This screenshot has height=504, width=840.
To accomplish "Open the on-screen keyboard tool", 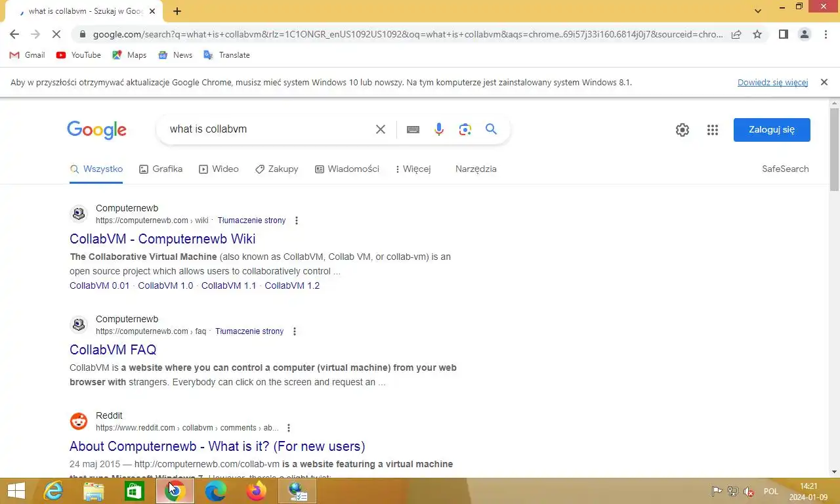I will click(x=413, y=129).
